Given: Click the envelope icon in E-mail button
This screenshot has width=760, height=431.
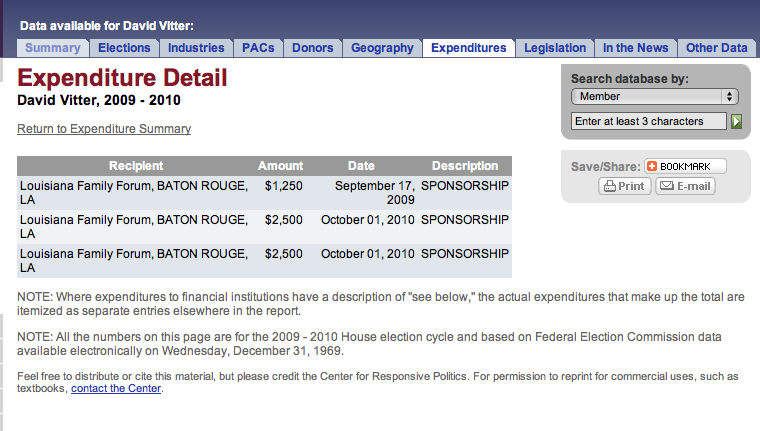Looking at the screenshot, I should pyautogui.click(x=666, y=186).
